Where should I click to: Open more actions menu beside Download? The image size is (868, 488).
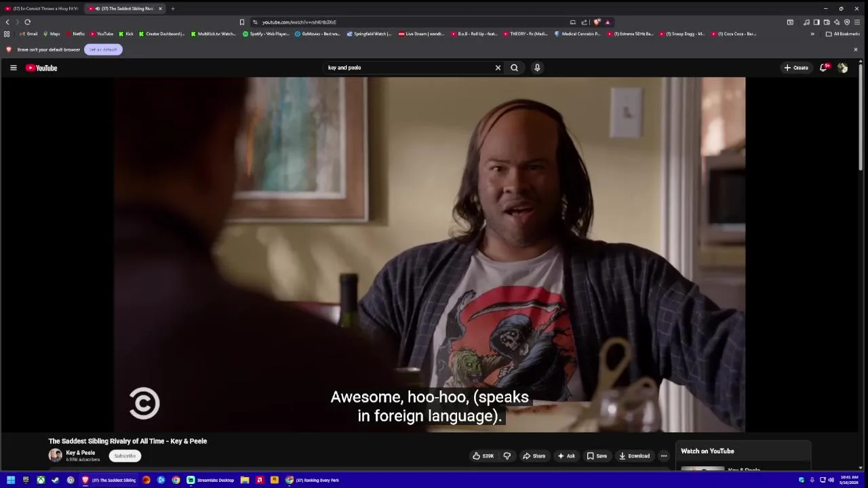664,456
